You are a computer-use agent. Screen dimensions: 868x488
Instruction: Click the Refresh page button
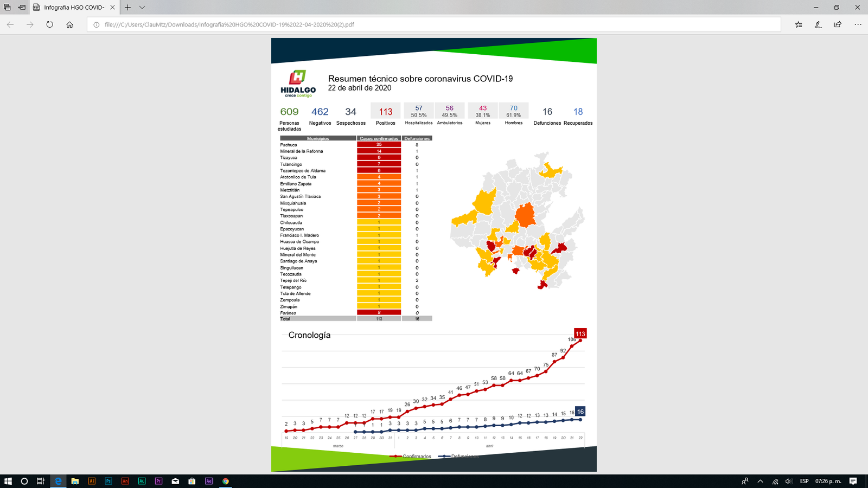point(49,24)
